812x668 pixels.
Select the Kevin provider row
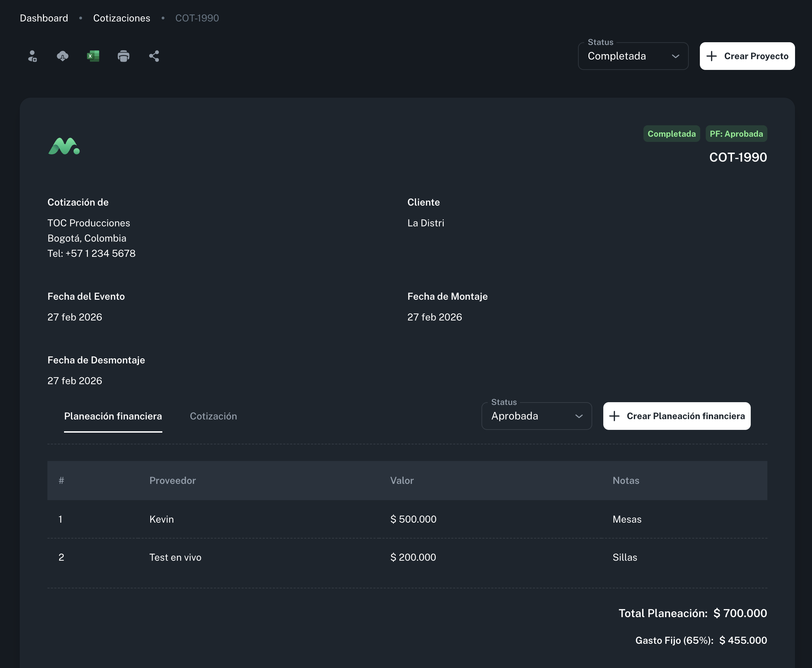click(x=162, y=519)
